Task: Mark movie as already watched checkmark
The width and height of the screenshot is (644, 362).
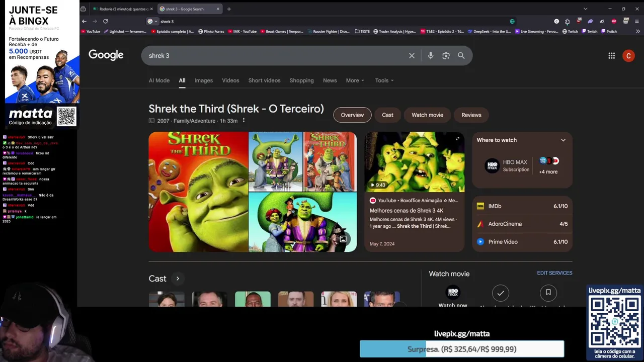Action: [x=501, y=292]
